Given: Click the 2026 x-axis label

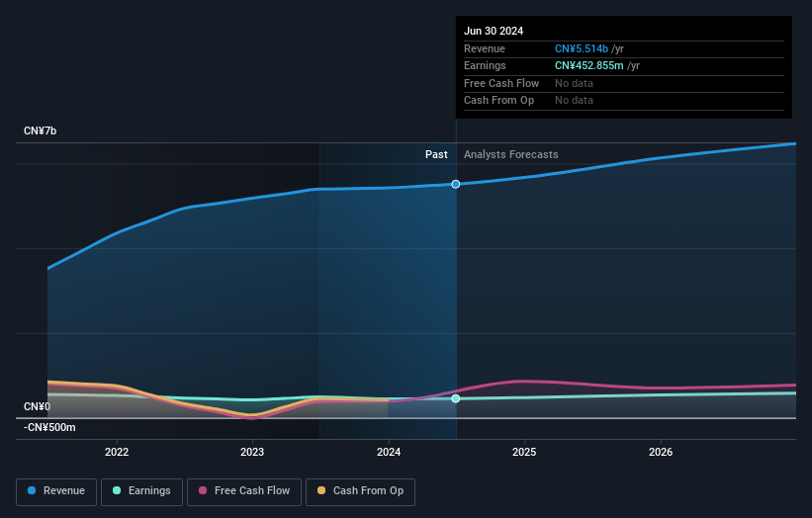Looking at the screenshot, I should coord(661,452).
